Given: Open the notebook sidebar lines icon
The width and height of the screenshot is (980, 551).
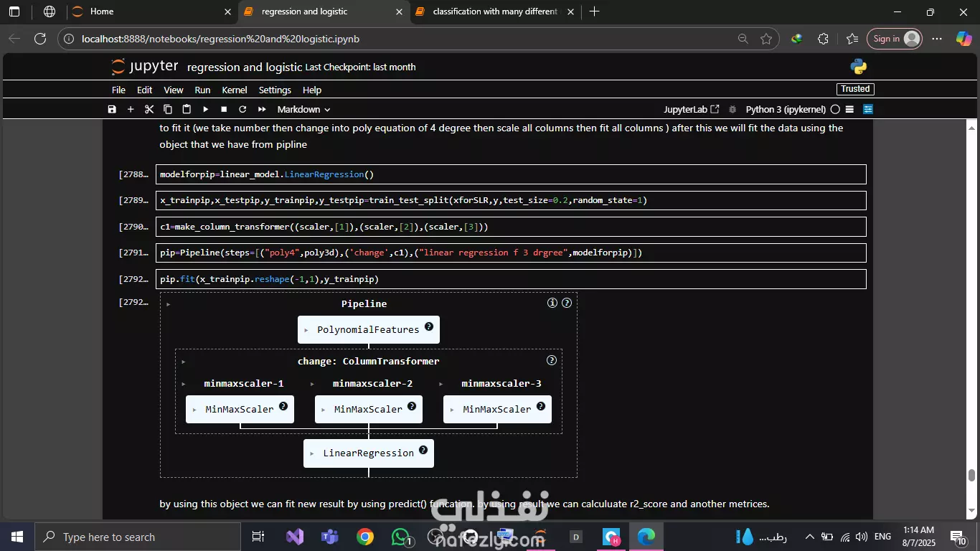Looking at the screenshot, I should [x=849, y=110].
